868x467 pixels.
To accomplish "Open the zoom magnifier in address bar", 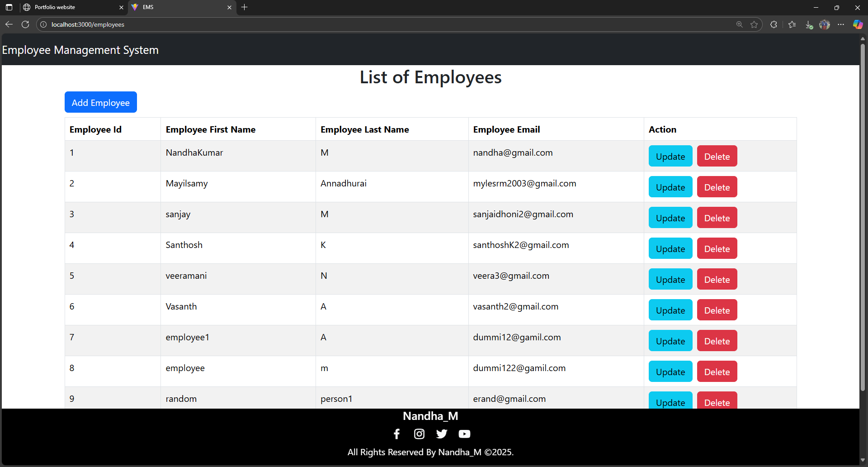I will (x=740, y=24).
